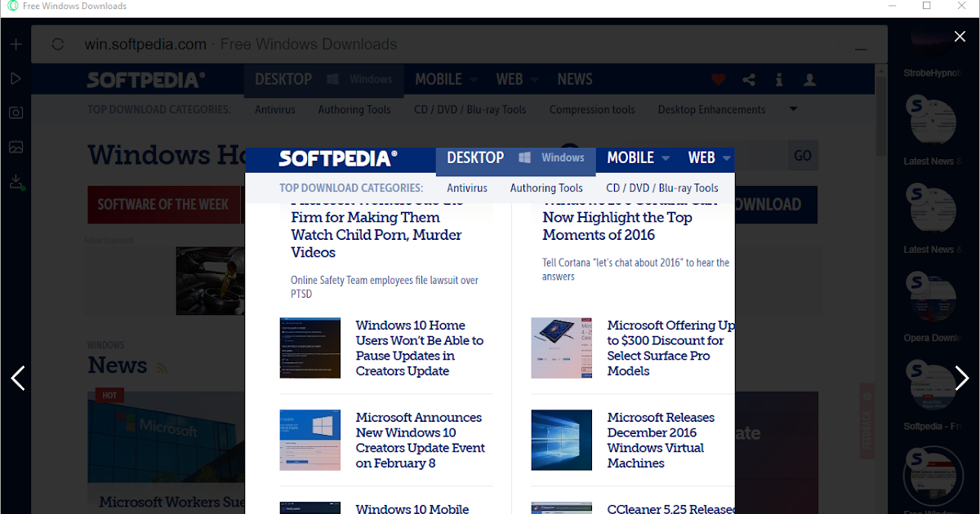Click the blue DOWNLOAD button on background page
The image size is (980, 514).
[x=776, y=205]
